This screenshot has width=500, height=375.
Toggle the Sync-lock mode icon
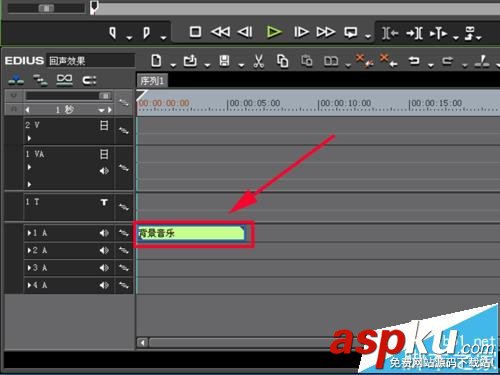pyautogui.click(x=40, y=80)
